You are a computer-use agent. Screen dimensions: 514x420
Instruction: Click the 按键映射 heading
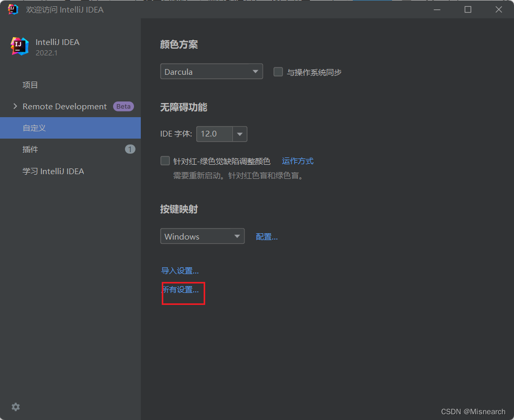[x=179, y=209]
